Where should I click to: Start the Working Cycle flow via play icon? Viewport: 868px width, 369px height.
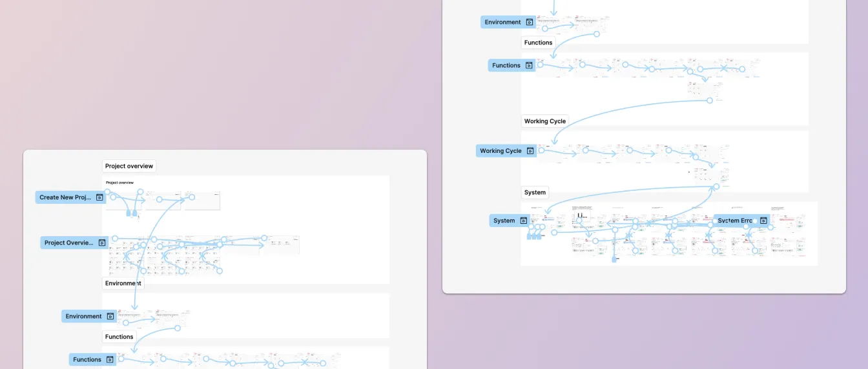(x=530, y=151)
